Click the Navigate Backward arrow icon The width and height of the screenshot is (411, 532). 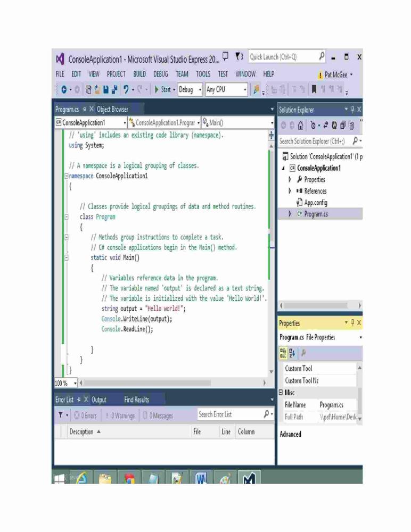click(63, 89)
